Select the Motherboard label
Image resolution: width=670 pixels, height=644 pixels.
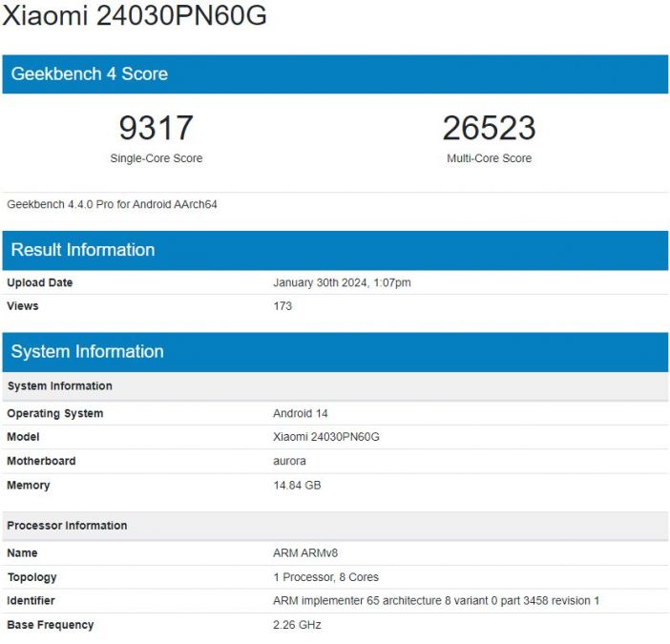pos(41,461)
